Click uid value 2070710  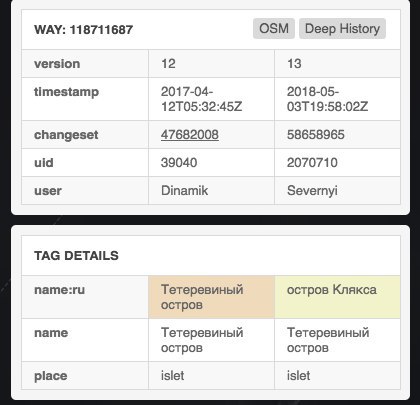coord(312,163)
